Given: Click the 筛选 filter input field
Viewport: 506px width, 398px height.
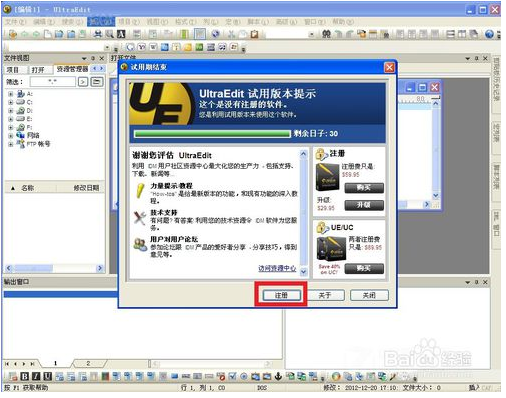Looking at the screenshot, I should pyautogui.click(x=53, y=81).
